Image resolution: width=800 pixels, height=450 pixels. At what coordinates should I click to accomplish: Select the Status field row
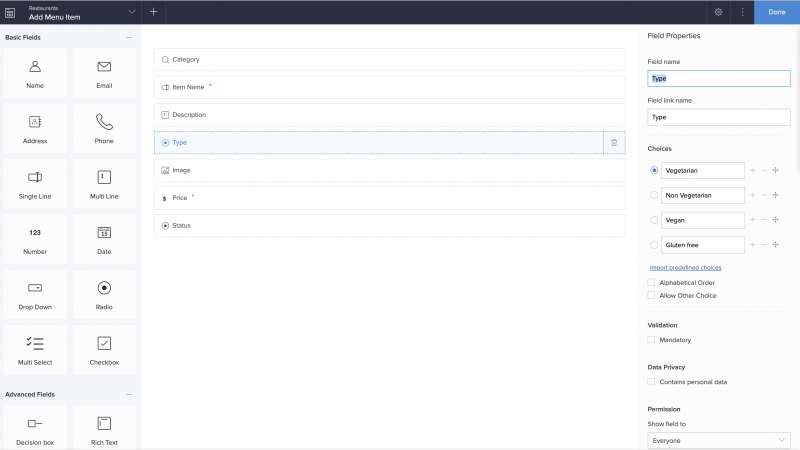tap(390, 226)
